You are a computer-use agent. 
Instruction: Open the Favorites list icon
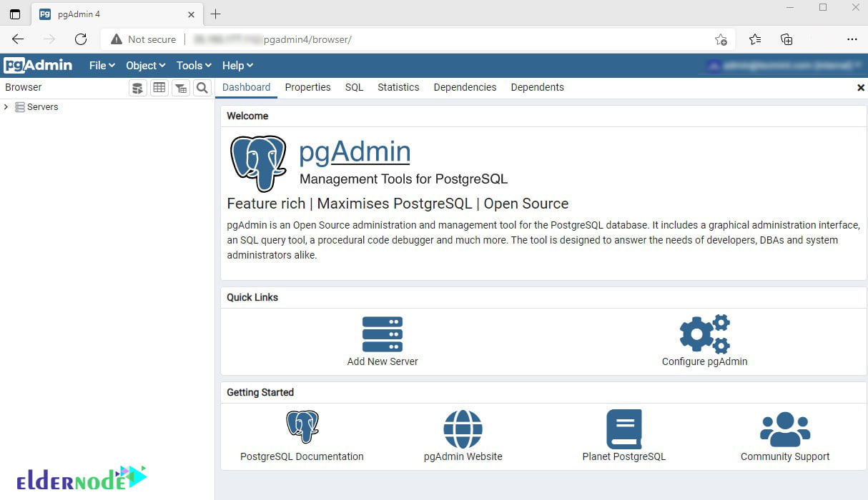click(755, 39)
